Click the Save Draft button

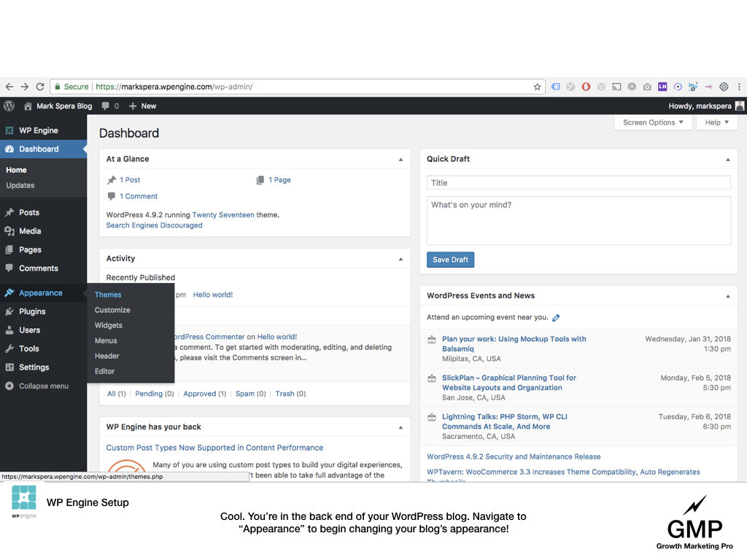[450, 260]
